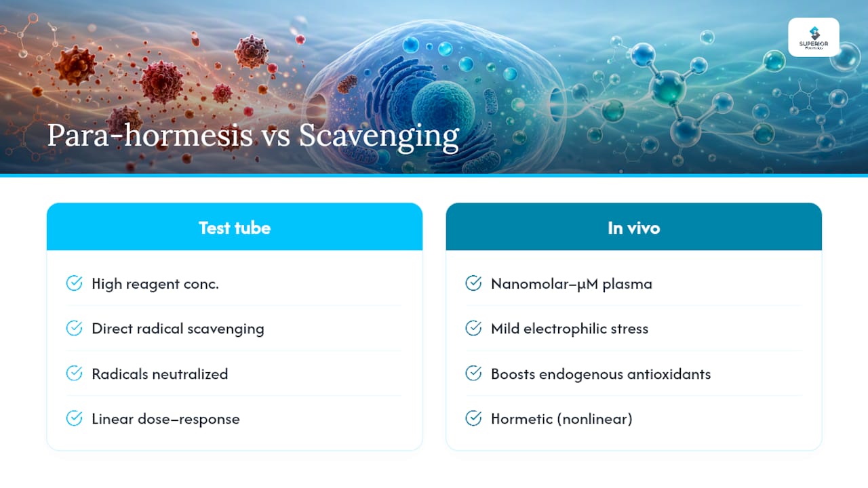This screenshot has height=488, width=868.
Task: Click the Para-hormesis vs Scavenging title
Action: point(253,136)
